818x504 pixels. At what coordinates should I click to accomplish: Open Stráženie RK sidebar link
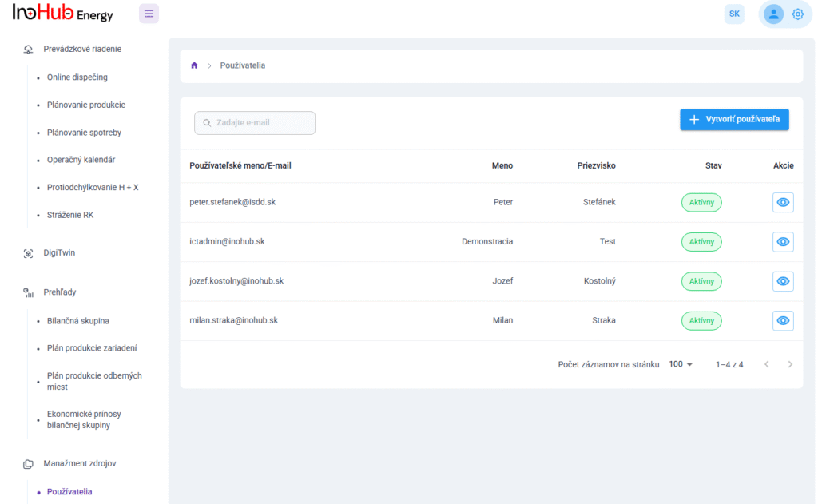coord(70,215)
